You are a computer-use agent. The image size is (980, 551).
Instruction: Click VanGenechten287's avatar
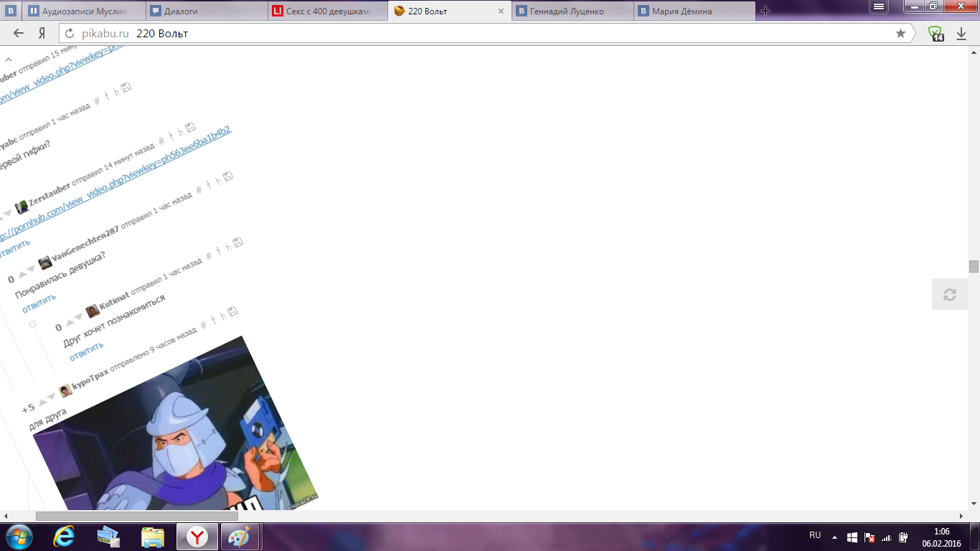click(x=45, y=262)
